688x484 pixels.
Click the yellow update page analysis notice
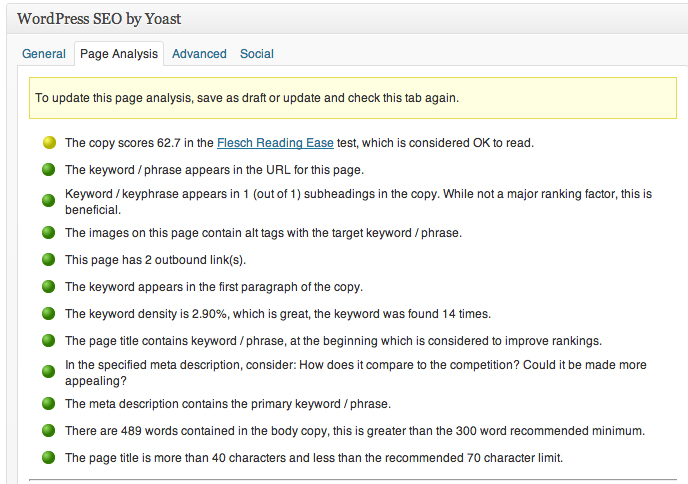(x=352, y=98)
